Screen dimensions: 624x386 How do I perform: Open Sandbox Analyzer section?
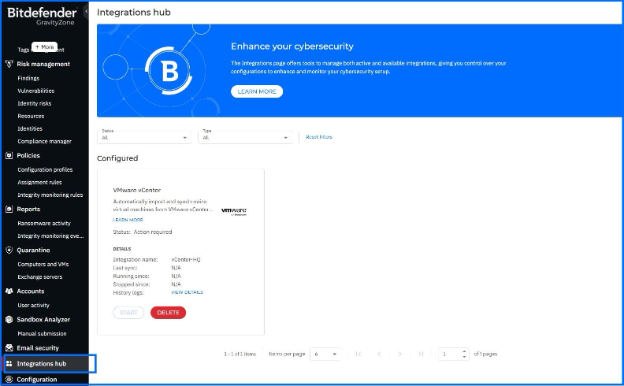[x=43, y=320]
